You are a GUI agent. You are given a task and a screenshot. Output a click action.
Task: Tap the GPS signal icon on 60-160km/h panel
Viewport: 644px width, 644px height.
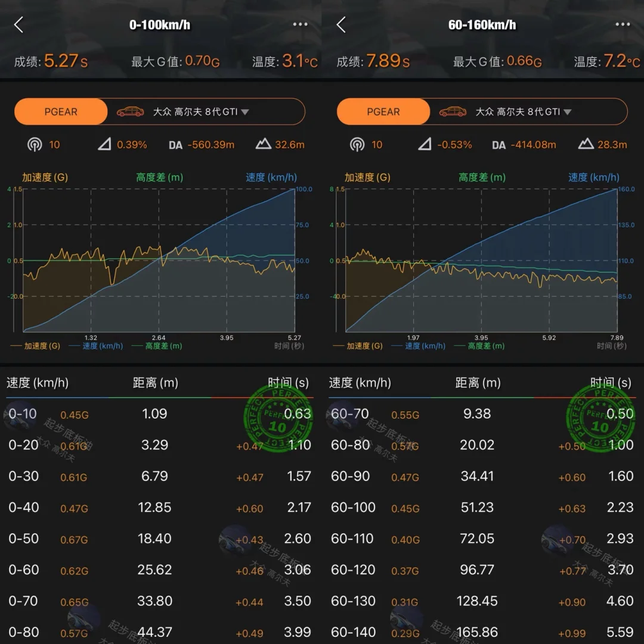click(357, 144)
